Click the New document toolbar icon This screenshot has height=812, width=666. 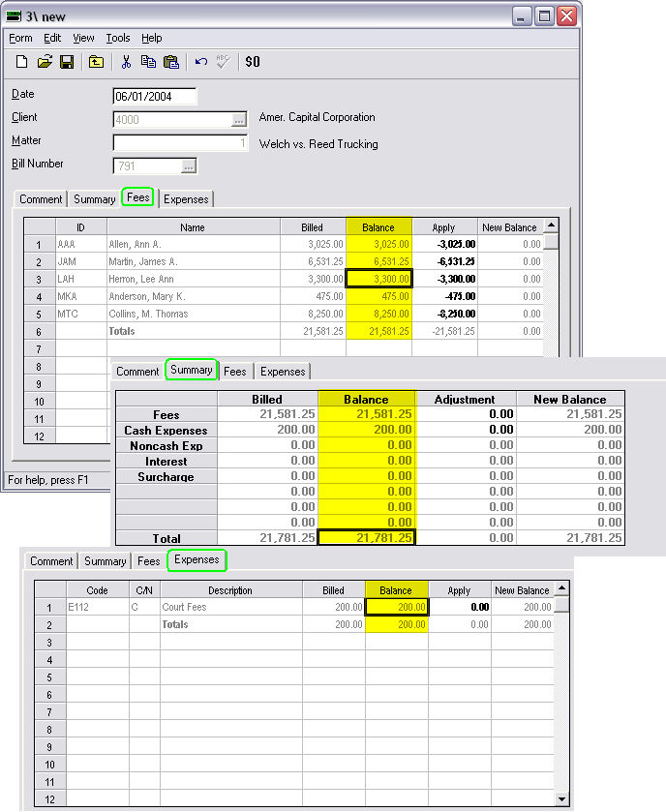tap(21, 62)
